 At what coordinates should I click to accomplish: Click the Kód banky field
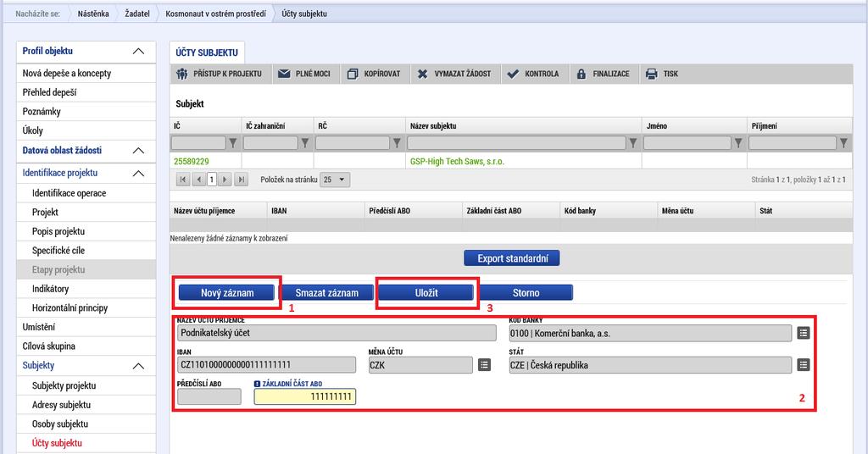[650, 333]
